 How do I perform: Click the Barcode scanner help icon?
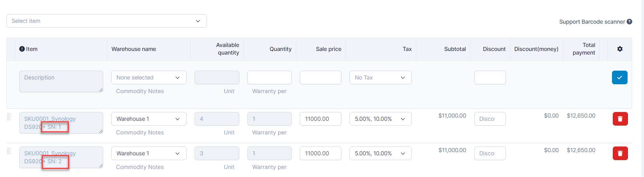point(630,22)
